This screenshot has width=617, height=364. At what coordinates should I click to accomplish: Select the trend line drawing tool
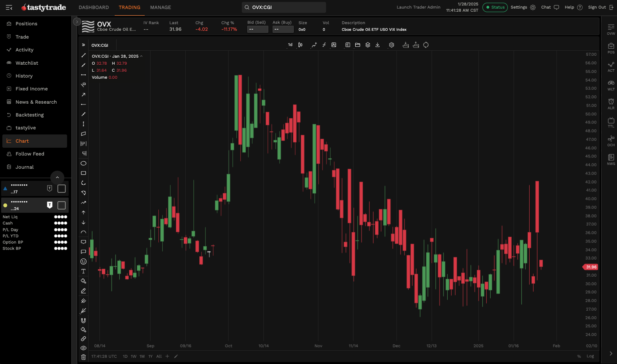pyautogui.click(x=83, y=55)
